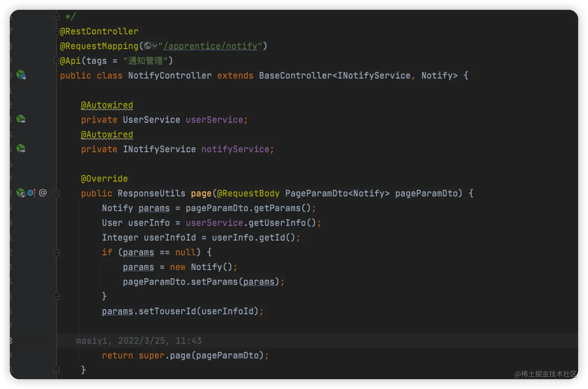This screenshot has width=588, height=389.
Task: Click the globe URL icon in @RequestMapping
Action: (x=147, y=46)
